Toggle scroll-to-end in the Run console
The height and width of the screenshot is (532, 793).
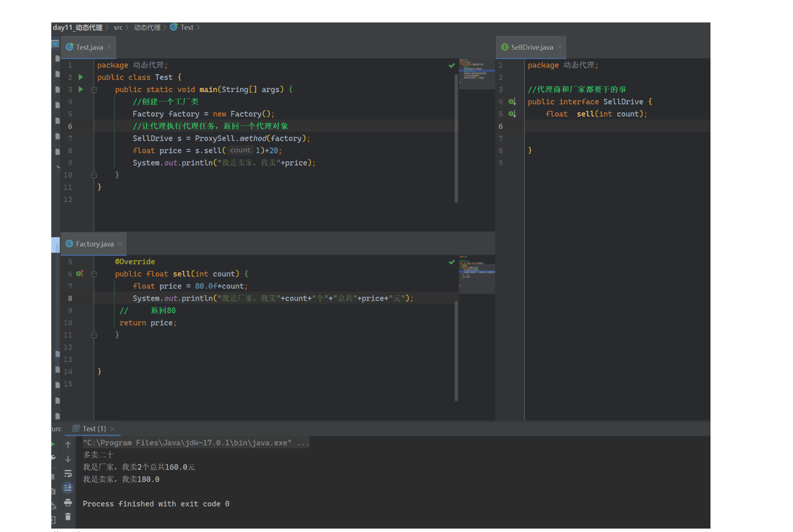pyautogui.click(x=68, y=488)
